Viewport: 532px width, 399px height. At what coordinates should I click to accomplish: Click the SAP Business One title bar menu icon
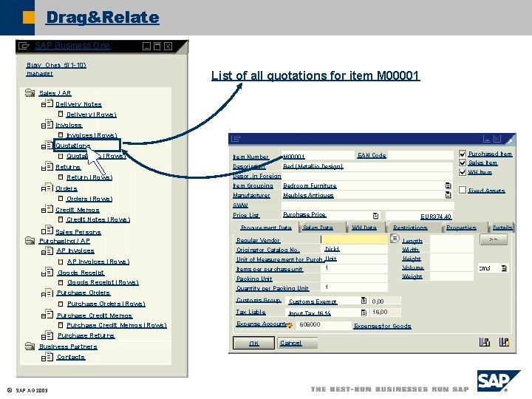click(24, 46)
